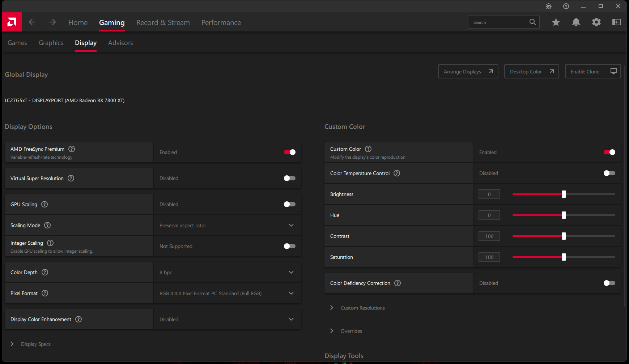The height and width of the screenshot is (364, 629).
Task: Show help for GPU Scaling
Action: [44, 204]
